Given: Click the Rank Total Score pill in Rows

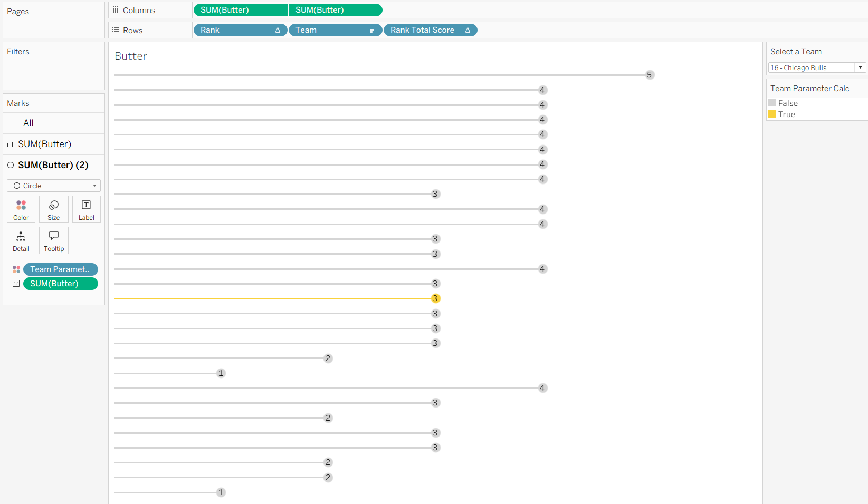Looking at the screenshot, I should tap(422, 30).
